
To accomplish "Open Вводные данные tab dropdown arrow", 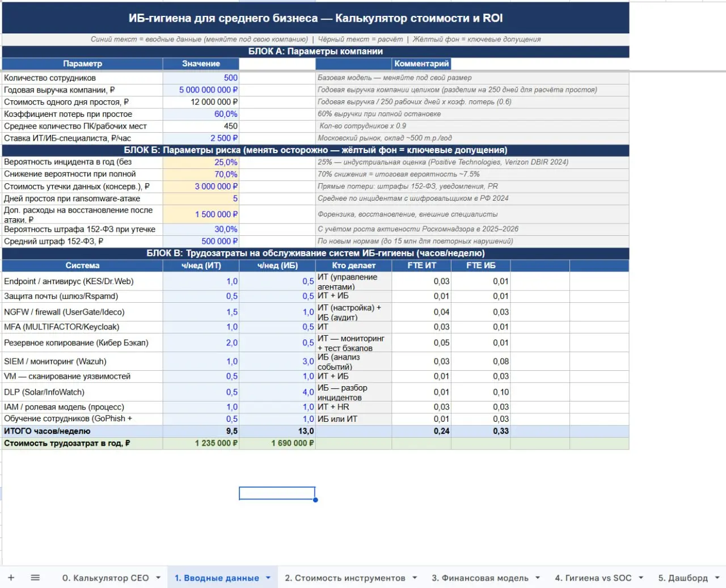I will (x=268, y=578).
